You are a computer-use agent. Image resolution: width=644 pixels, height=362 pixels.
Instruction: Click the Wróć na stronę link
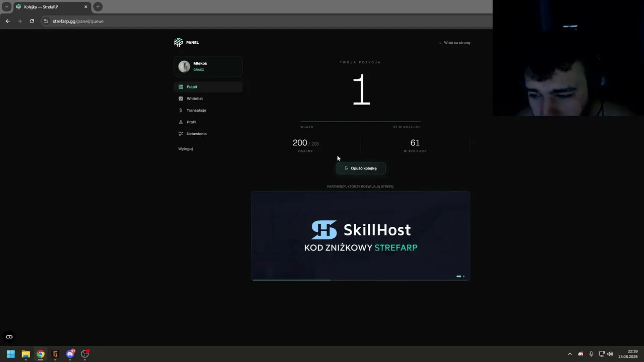(454, 43)
